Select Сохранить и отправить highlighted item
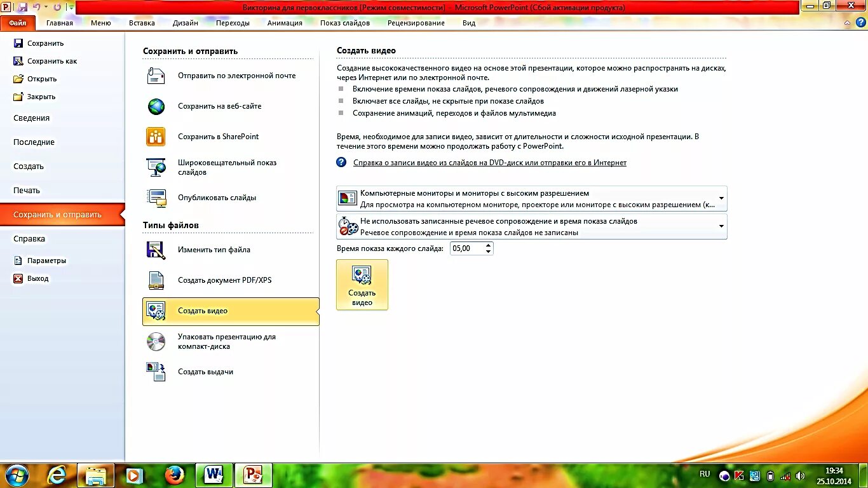Image resolution: width=868 pixels, height=488 pixels. pos(62,215)
